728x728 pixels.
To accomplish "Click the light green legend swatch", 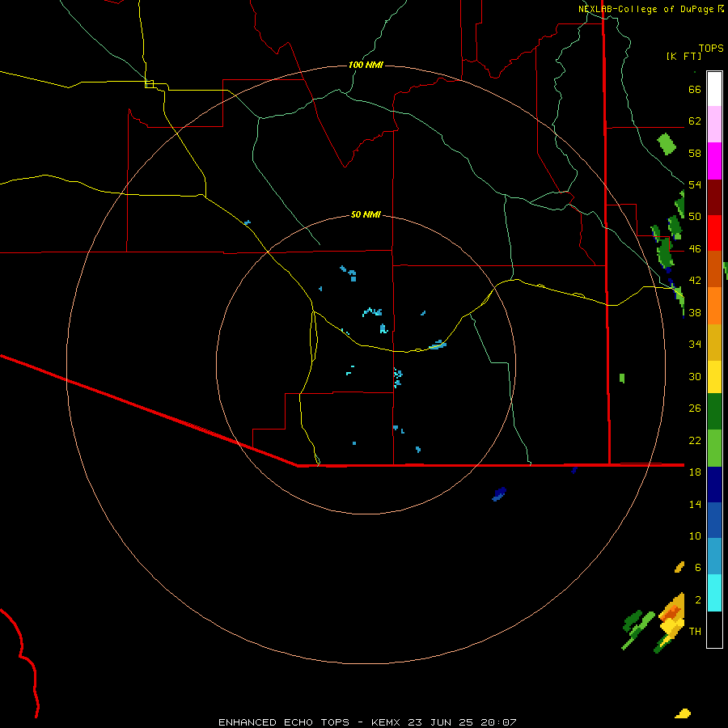I will tap(714, 448).
